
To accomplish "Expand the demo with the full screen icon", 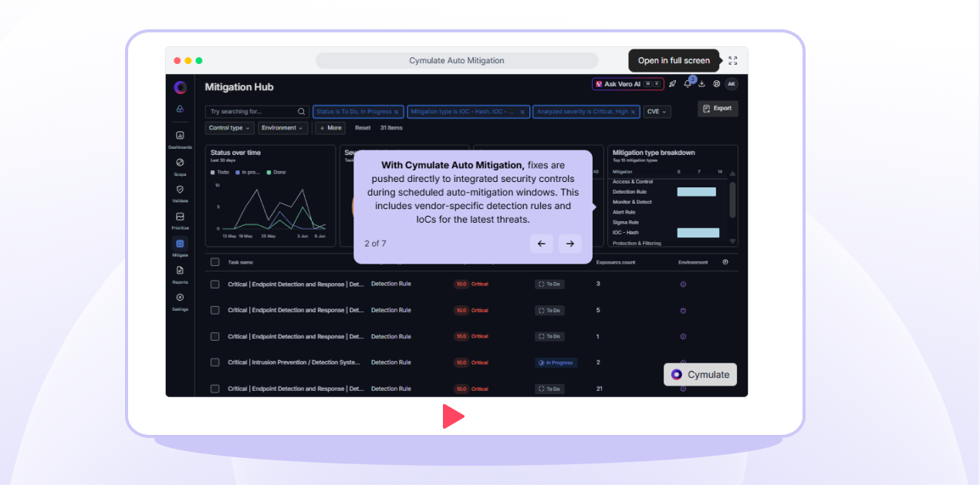I will 733,61.
